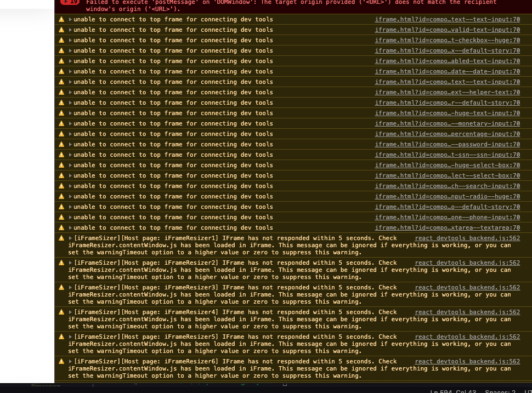This screenshot has height=393, width=532.
Task: Select the "[Host page: iFrameResizer5]" message text
Action: point(169,337)
